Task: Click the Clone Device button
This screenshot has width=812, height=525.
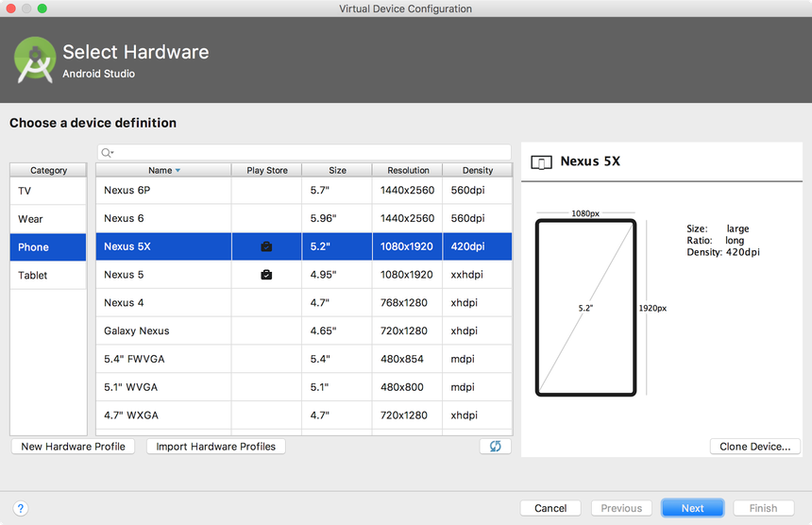Action: (754, 447)
